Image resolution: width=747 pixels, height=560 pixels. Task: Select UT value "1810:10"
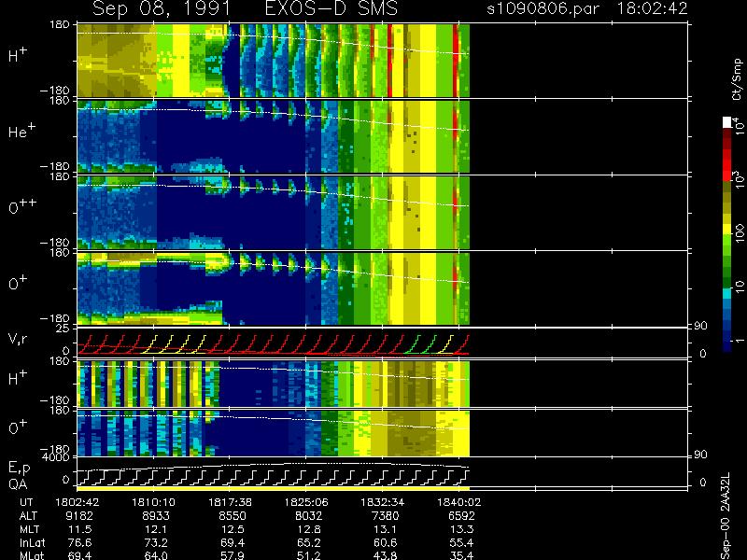[x=153, y=502]
